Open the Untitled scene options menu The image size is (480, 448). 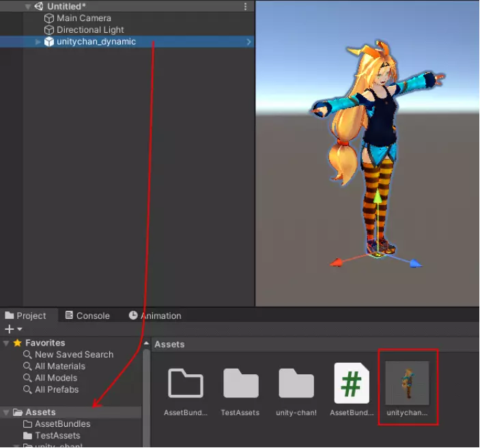pyautogui.click(x=245, y=6)
